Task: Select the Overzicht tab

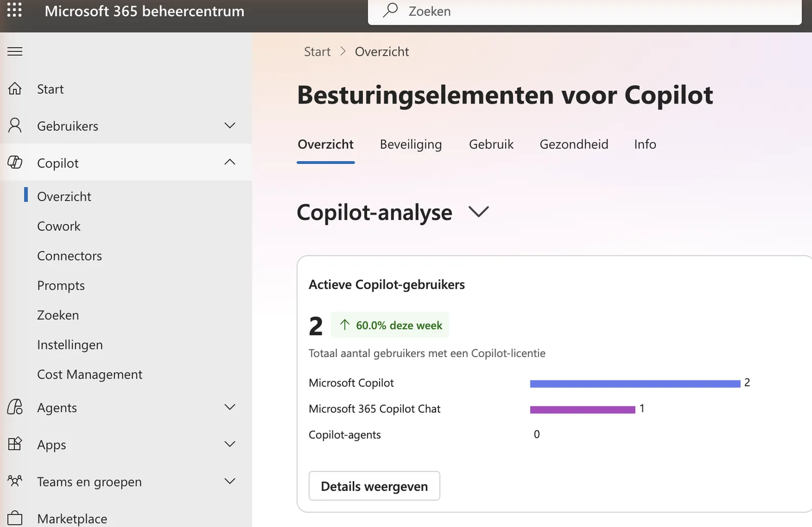Action: tap(326, 145)
